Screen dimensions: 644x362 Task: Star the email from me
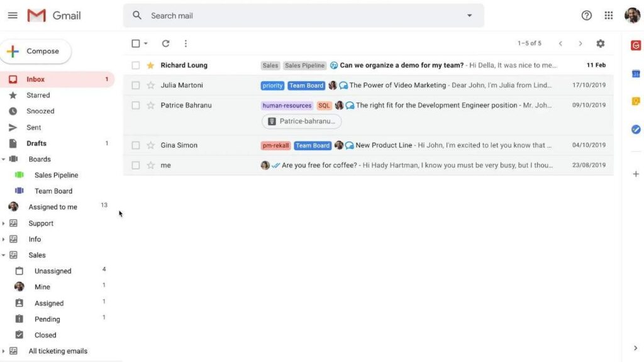point(151,165)
